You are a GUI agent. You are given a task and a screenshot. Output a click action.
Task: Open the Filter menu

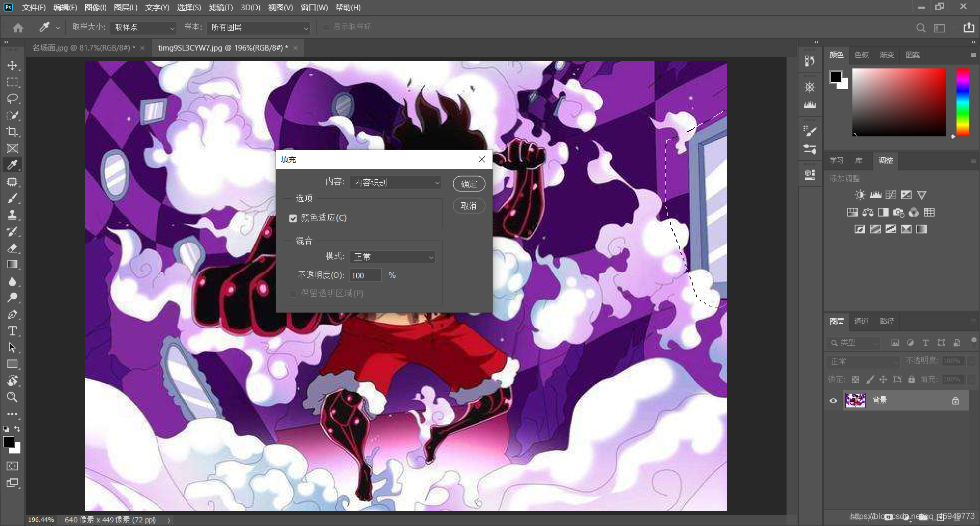tap(220, 8)
